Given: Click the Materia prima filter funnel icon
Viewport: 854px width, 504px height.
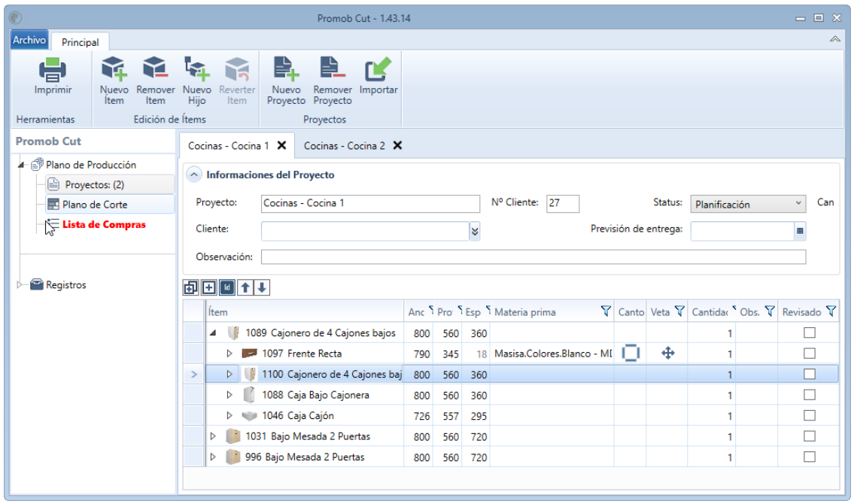Looking at the screenshot, I should click(x=606, y=311).
